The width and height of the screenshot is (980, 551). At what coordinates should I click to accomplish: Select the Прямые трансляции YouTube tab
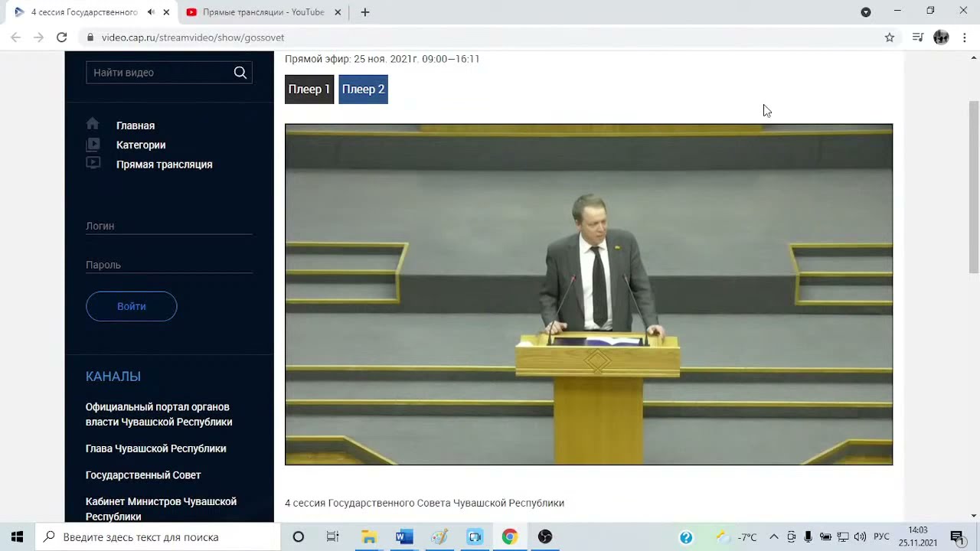(x=263, y=12)
